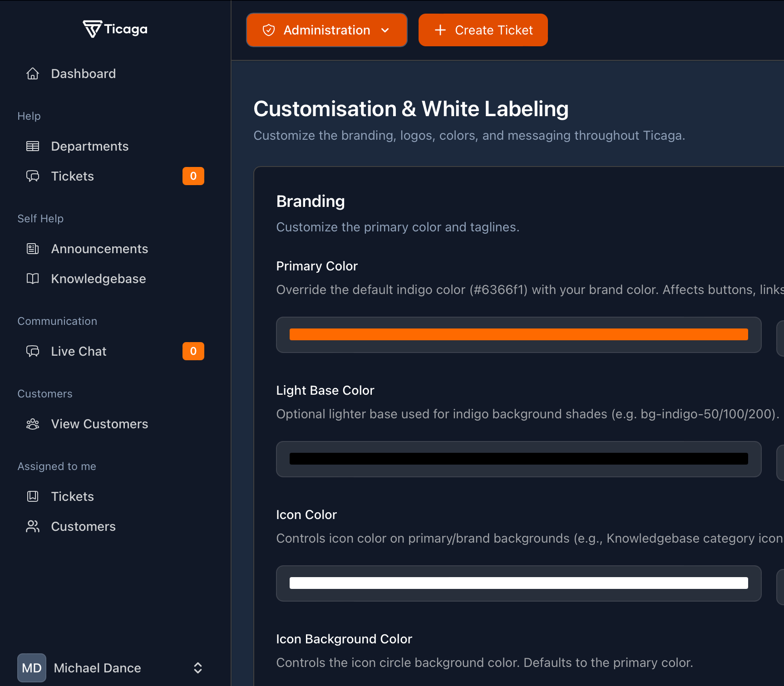
Task: Select the Announcements newspaper icon
Action: coord(32,249)
